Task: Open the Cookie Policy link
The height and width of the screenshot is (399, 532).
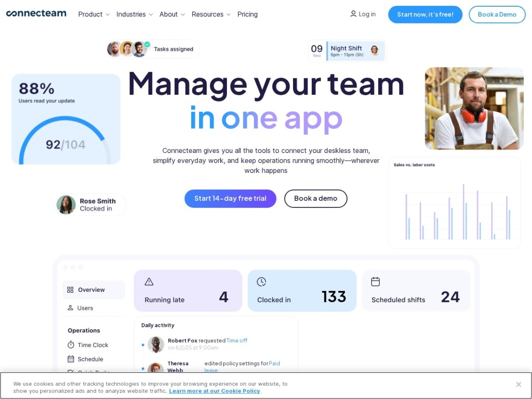Action: 215,391
